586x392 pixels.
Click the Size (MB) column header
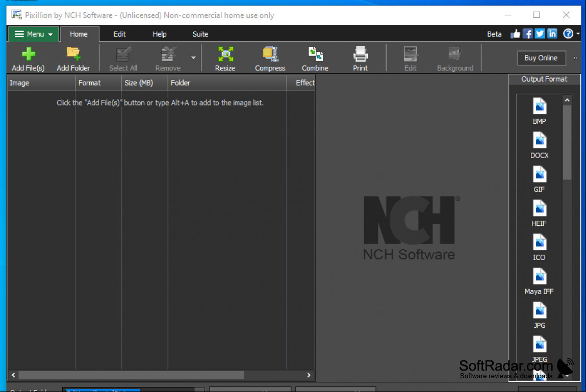145,83
